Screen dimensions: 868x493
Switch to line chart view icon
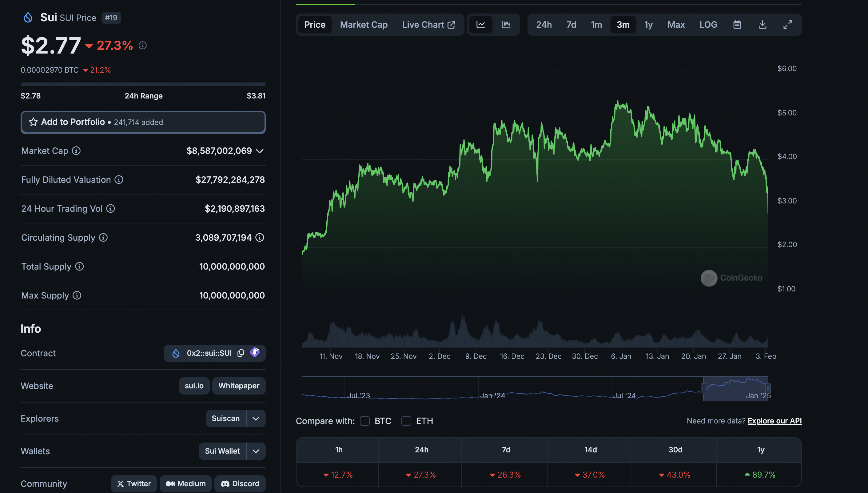pos(481,24)
